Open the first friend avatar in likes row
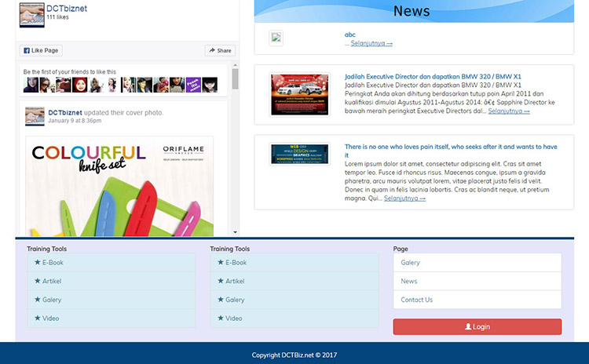The width and height of the screenshot is (589, 364). click(x=31, y=85)
